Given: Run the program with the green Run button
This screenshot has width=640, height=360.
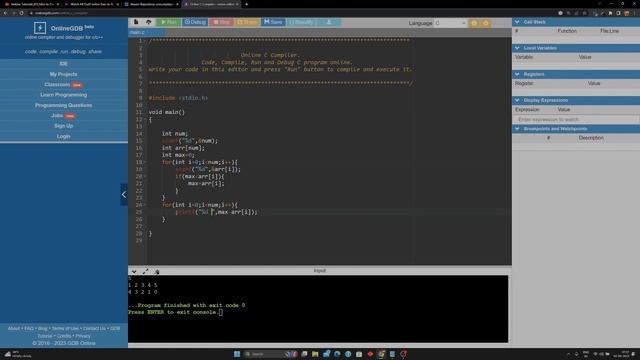Looking at the screenshot, I should (x=169, y=22).
